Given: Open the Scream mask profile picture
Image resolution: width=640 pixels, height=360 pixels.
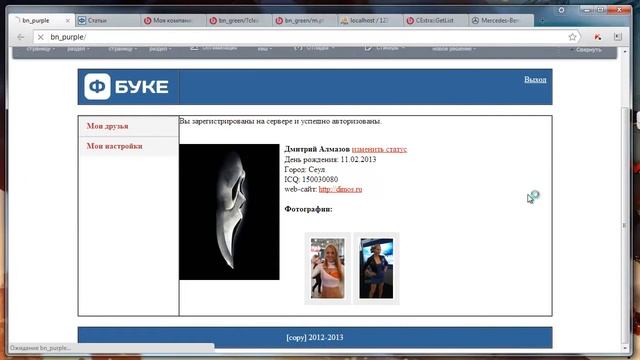Looking at the screenshot, I should click(229, 212).
